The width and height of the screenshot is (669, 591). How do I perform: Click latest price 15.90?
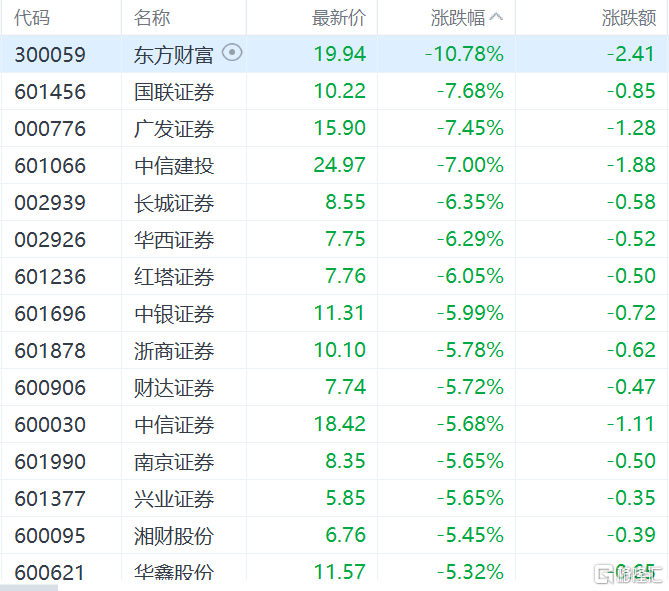(340, 128)
